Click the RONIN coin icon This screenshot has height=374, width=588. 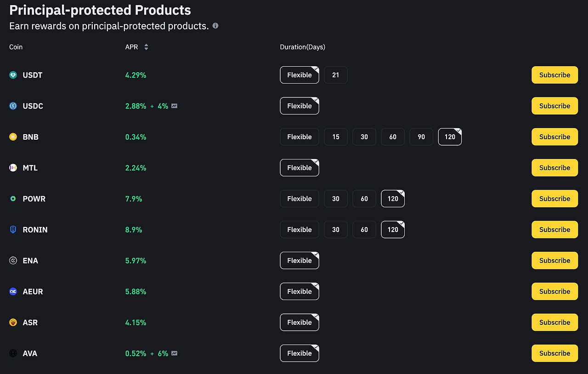(x=13, y=230)
